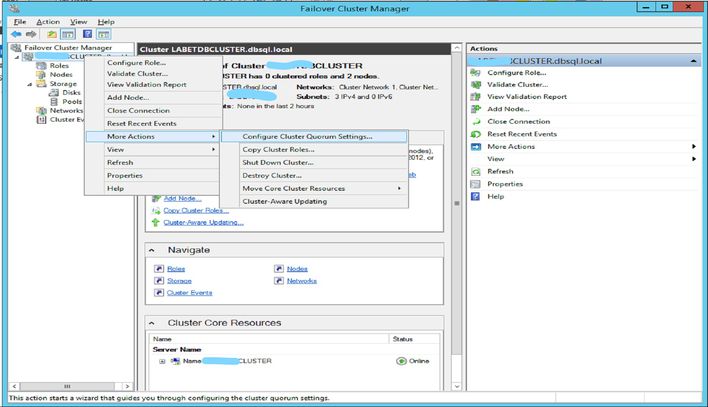Click the View Validation Report icon in Actions

(475, 97)
